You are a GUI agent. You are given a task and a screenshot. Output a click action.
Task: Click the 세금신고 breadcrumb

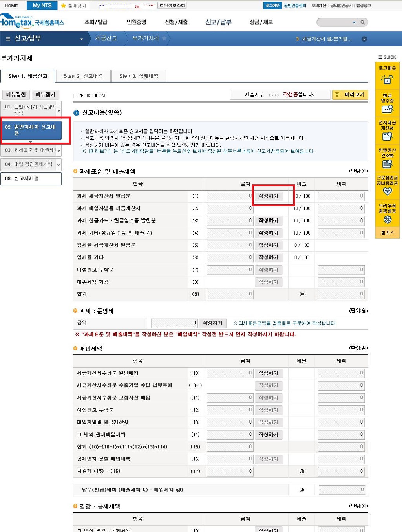coord(106,39)
